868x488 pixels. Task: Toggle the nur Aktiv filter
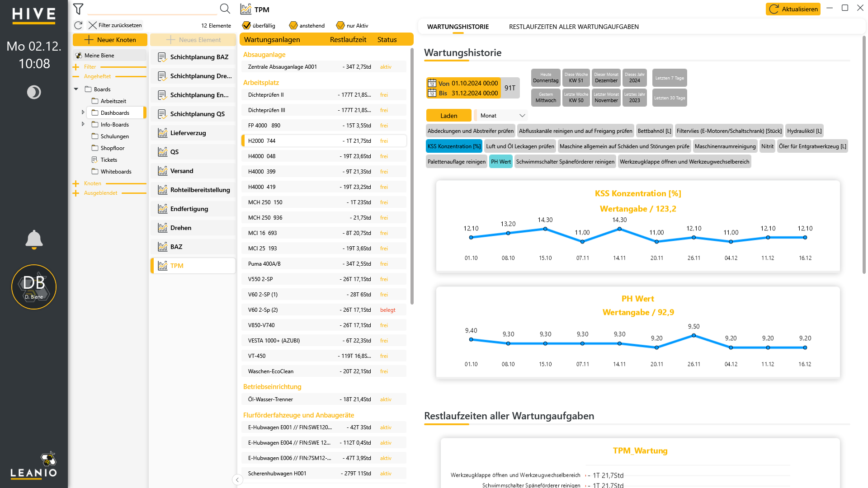pos(340,25)
